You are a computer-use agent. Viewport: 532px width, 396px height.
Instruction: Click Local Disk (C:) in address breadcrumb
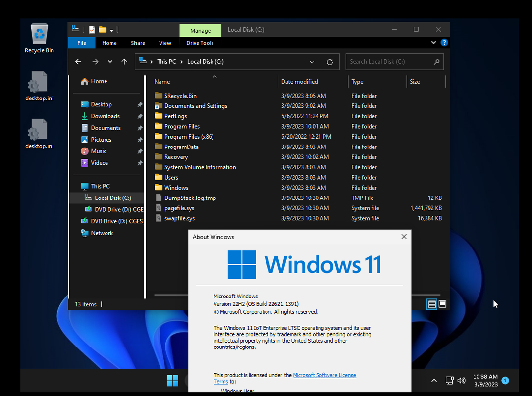pyautogui.click(x=205, y=62)
